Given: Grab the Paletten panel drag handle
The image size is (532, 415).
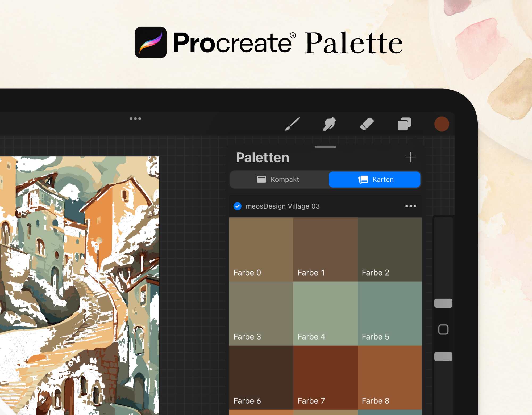Looking at the screenshot, I should click(325, 147).
